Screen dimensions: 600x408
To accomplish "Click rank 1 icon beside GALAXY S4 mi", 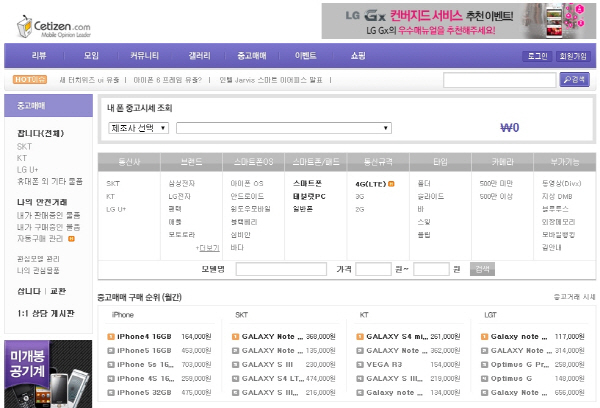I will 360,337.
